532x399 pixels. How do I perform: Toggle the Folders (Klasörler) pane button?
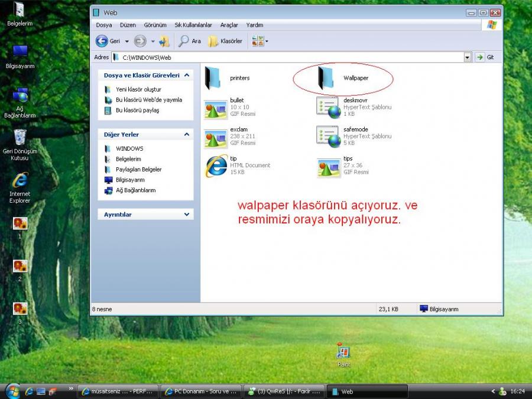225,41
